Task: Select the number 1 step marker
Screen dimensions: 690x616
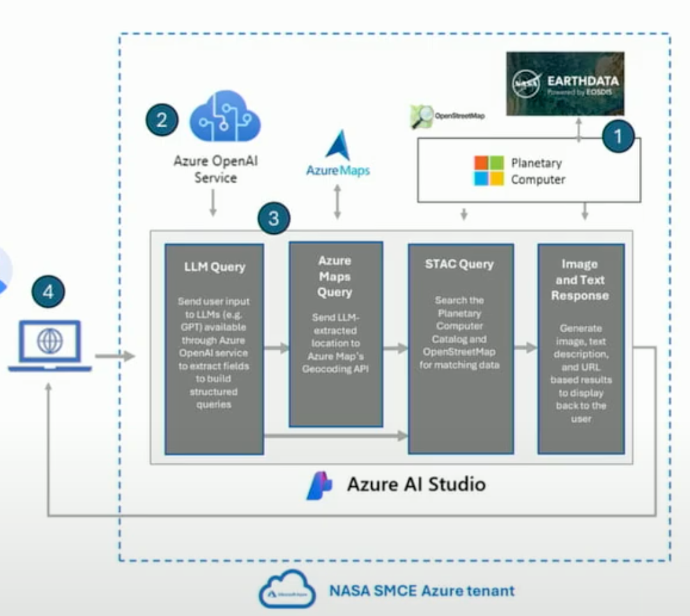Action: point(617,136)
